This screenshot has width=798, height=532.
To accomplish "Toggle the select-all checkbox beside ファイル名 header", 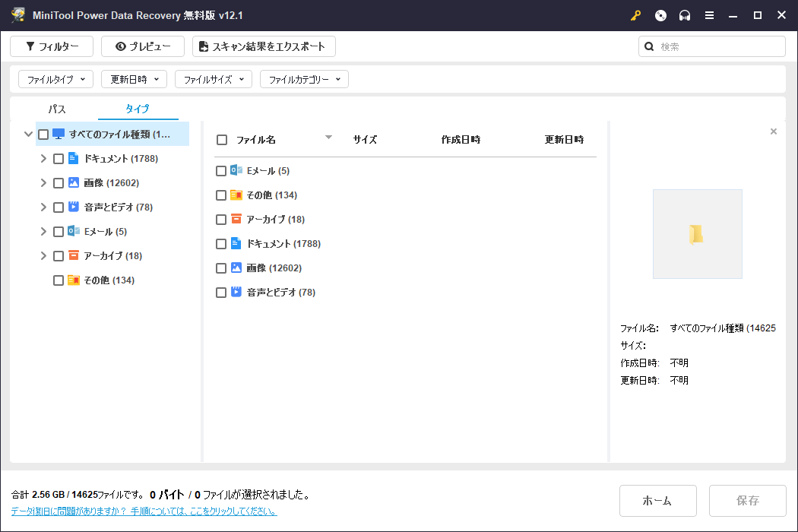I will 222,140.
